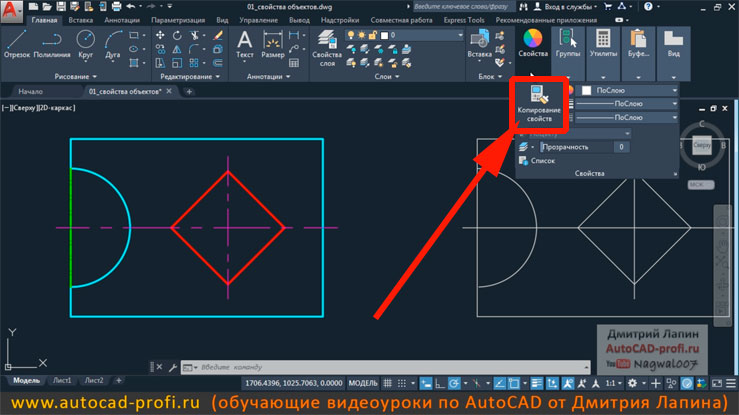Open Свойства слоя layer properties

pos(327,48)
